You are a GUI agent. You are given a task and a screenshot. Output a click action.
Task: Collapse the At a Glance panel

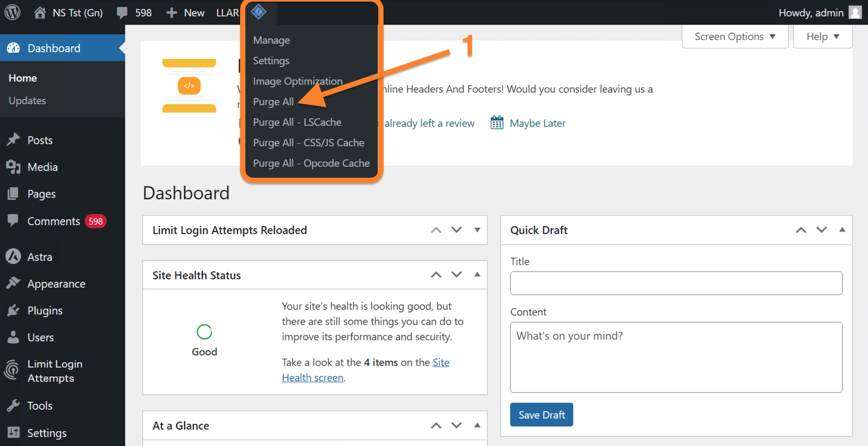tap(477, 425)
